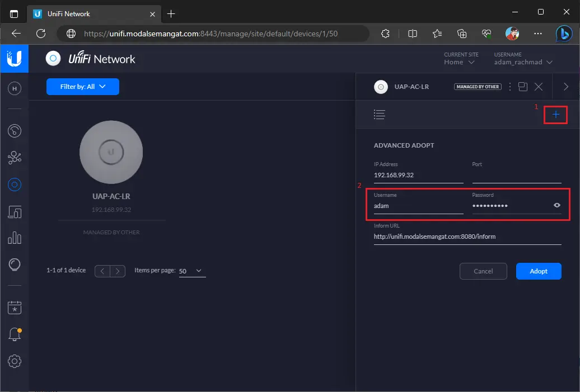Close the UAP-AC-LR properties panel

pyautogui.click(x=539, y=87)
